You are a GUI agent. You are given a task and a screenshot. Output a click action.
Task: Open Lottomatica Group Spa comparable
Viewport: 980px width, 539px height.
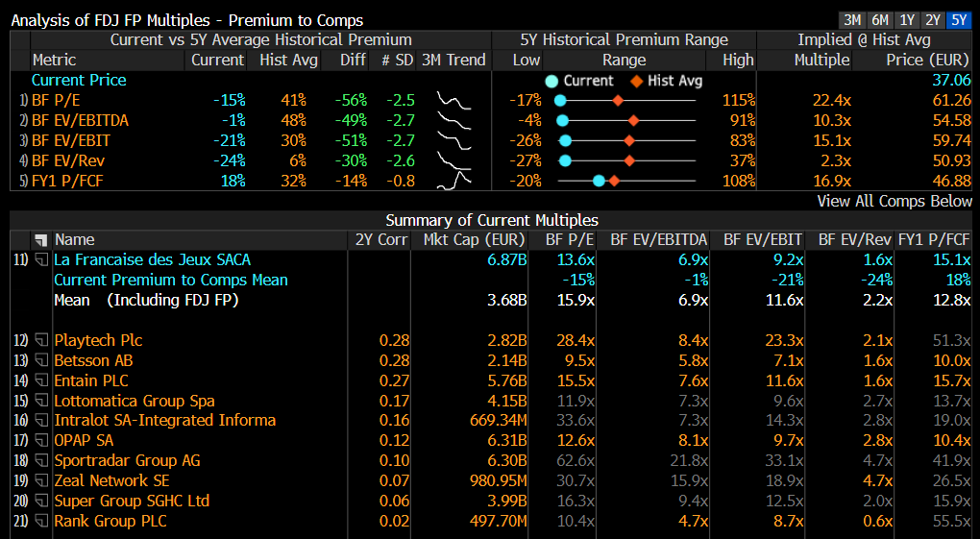[x=135, y=401]
